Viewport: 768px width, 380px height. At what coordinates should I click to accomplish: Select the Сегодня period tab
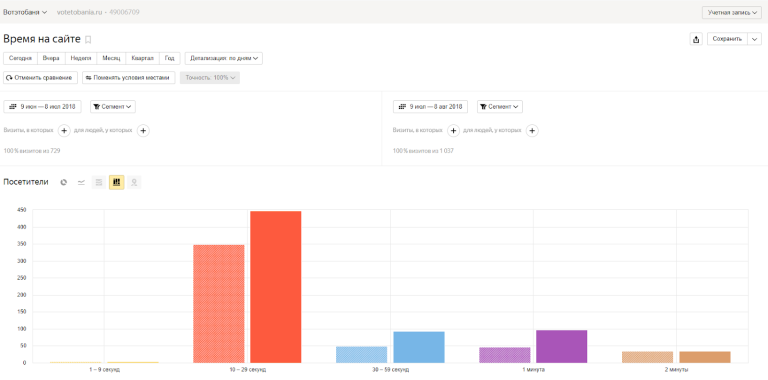tap(21, 58)
